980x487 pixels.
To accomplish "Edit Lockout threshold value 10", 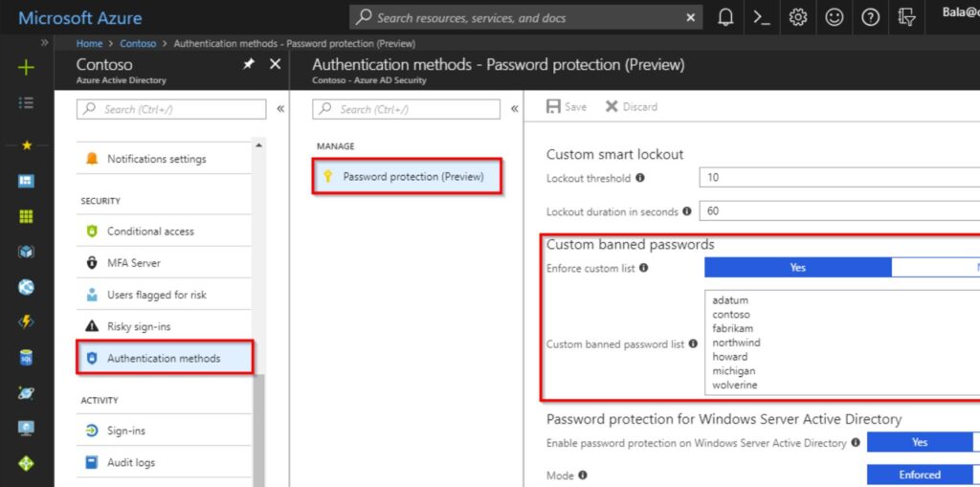I will tap(839, 178).
